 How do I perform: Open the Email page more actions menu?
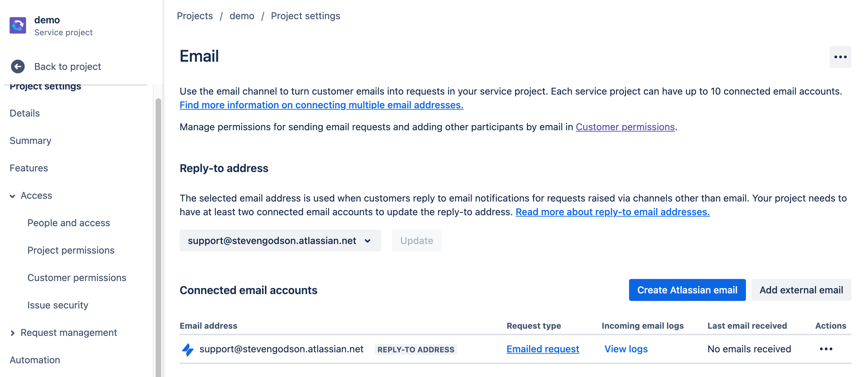[x=840, y=57]
